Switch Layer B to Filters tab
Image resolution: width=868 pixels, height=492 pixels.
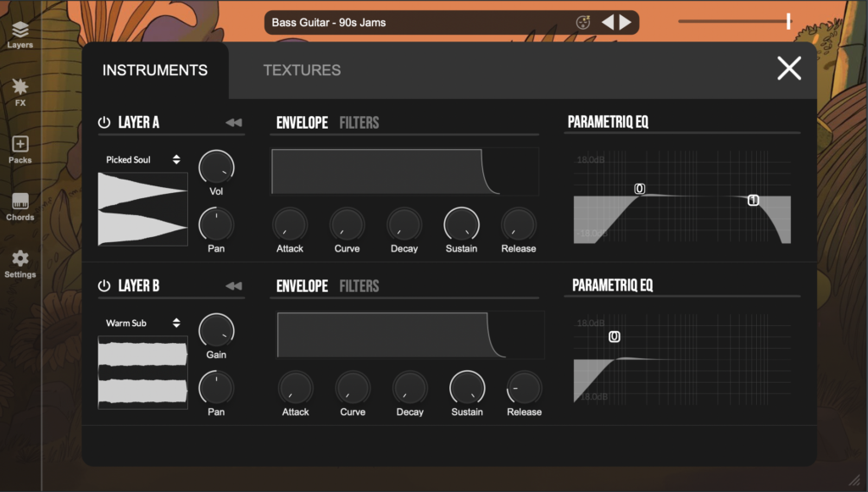click(x=359, y=286)
